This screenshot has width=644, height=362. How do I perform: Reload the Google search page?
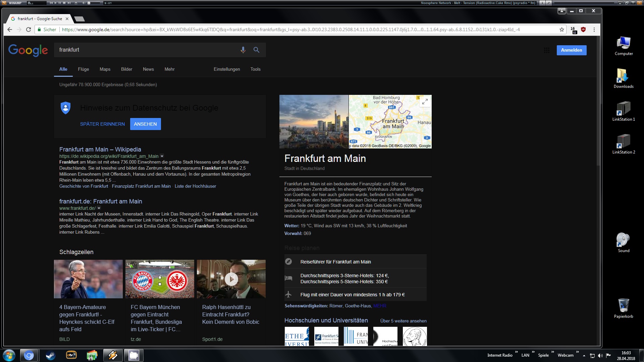(x=29, y=29)
